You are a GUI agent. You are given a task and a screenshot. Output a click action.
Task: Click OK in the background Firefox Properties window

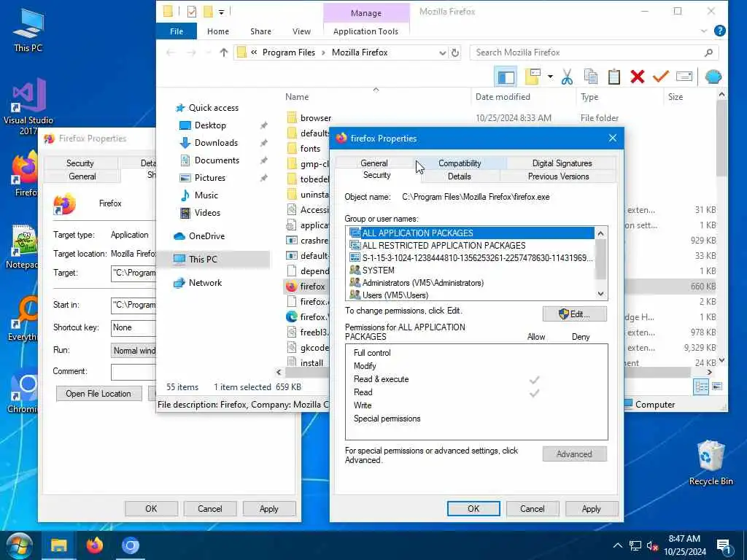[x=151, y=508]
